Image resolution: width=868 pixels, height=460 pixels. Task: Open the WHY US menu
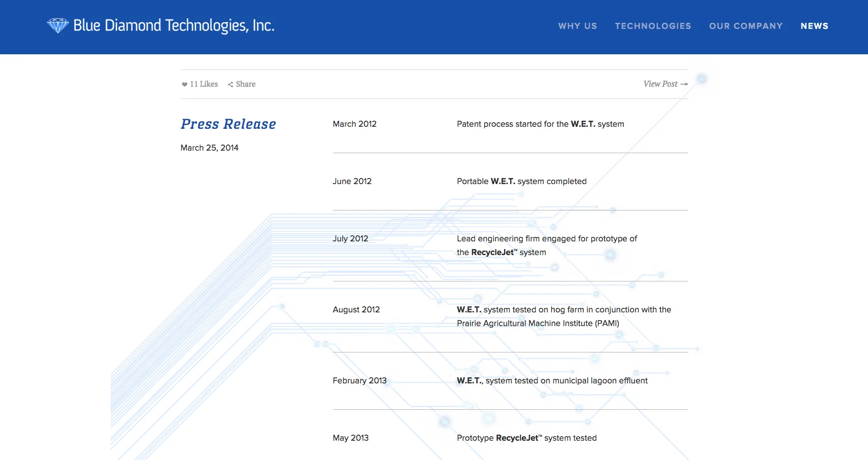tap(578, 26)
